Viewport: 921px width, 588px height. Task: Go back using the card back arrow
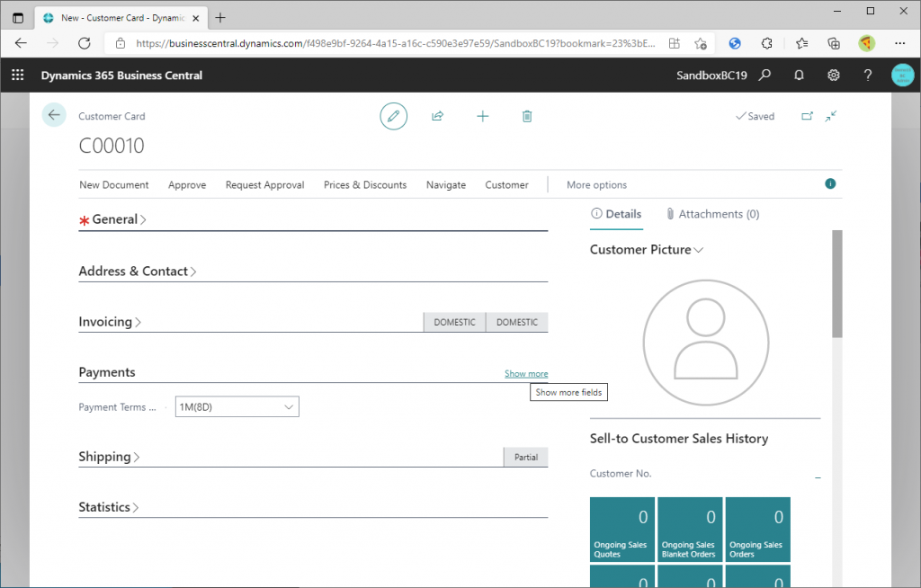[x=54, y=115]
